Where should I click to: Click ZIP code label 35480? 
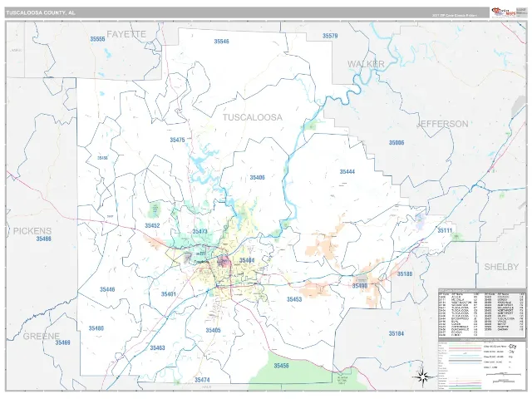point(96,328)
